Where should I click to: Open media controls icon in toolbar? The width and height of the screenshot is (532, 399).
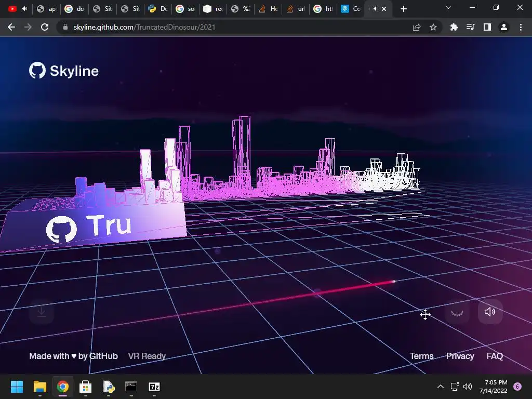coord(470,27)
